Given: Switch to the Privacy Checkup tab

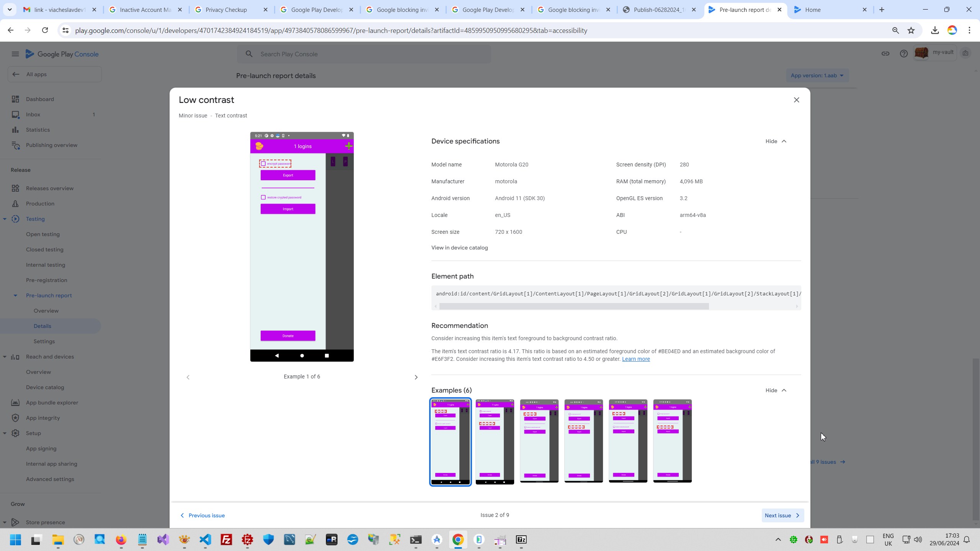Looking at the screenshot, I should pyautogui.click(x=226, y=10).
